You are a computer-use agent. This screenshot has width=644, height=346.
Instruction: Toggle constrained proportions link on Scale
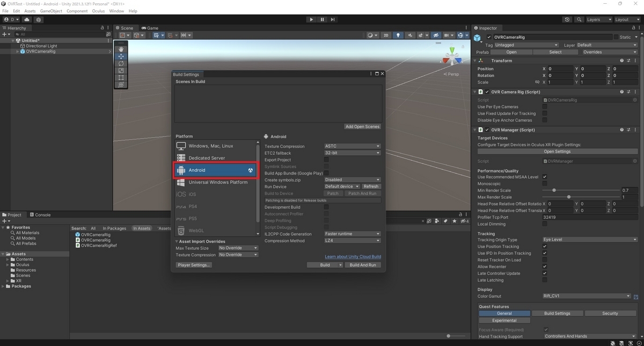tap(537, 82)
